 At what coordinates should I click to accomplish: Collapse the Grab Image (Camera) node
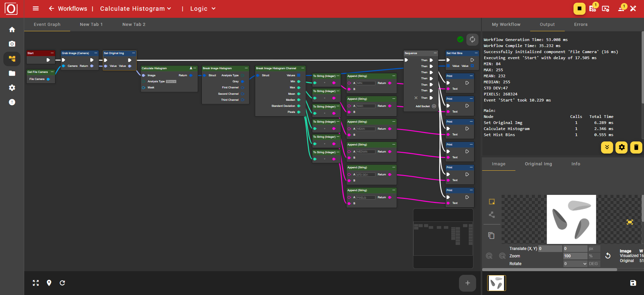96,53
